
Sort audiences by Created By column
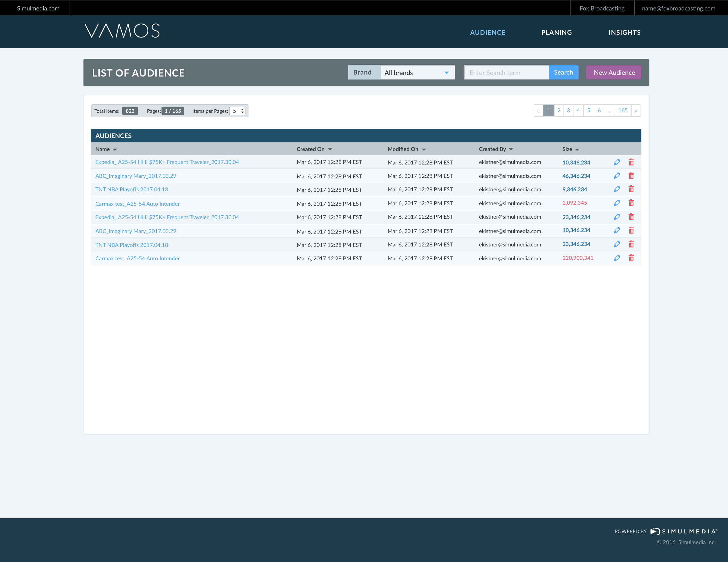pyautogui.click(x=496, y=149)
